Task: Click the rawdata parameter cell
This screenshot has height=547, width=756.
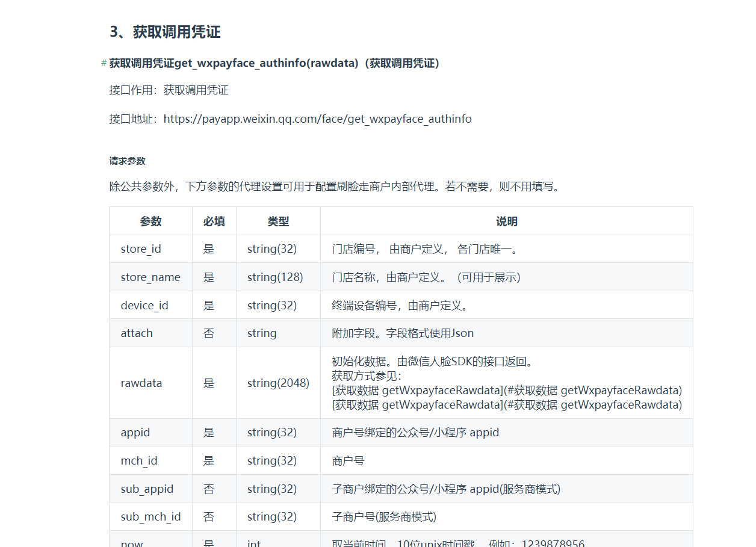Action: point(150,383)
